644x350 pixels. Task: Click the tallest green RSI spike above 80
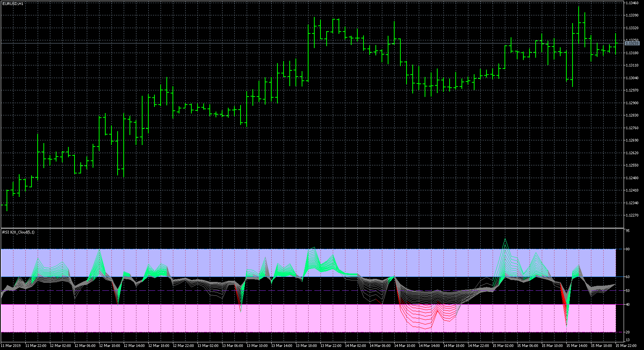pos(505,240)
